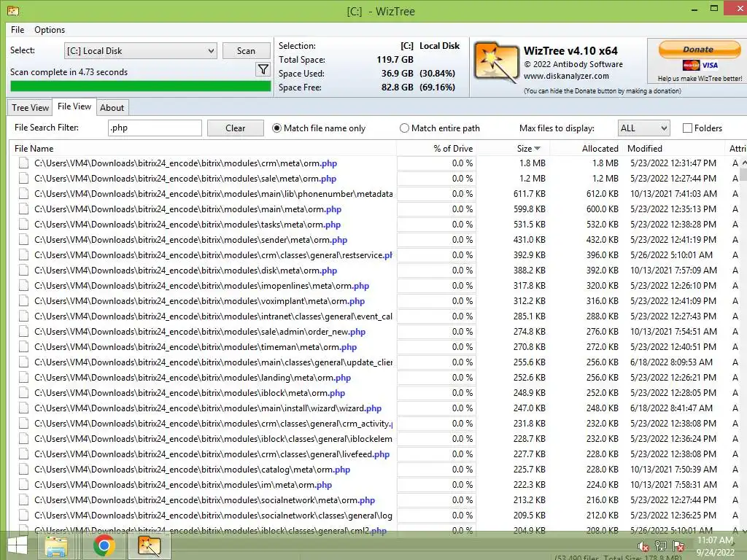Click the Donate button
Viewport: 747px width, 560px height.
(700, 49)
